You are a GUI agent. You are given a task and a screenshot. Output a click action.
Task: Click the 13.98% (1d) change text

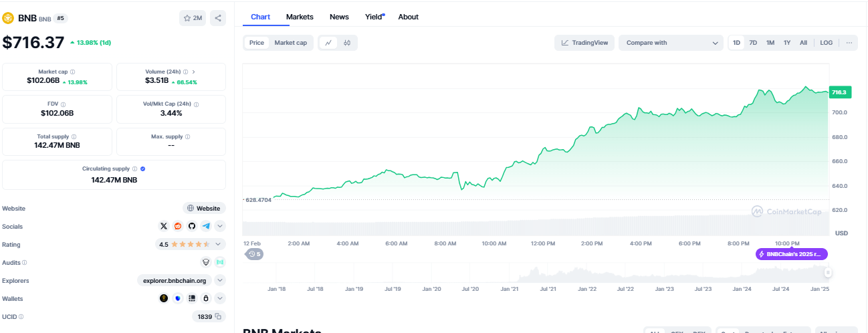(90, 43)
